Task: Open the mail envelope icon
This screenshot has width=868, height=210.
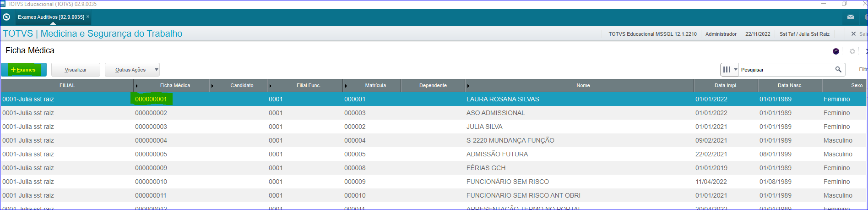Action: click(x=850, y=17)
